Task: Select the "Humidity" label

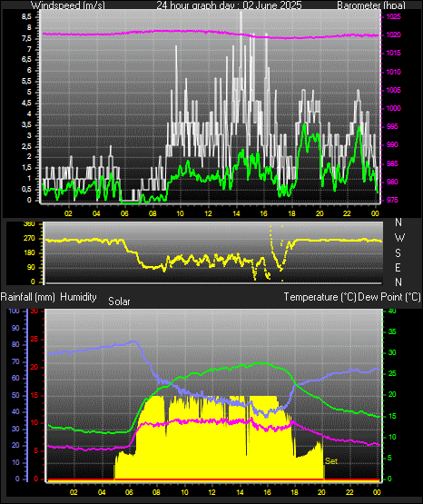Action: (78, 297)
